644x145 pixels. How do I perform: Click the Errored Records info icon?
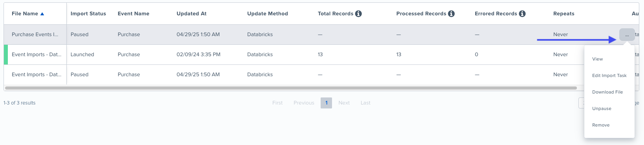coord(522,14)
